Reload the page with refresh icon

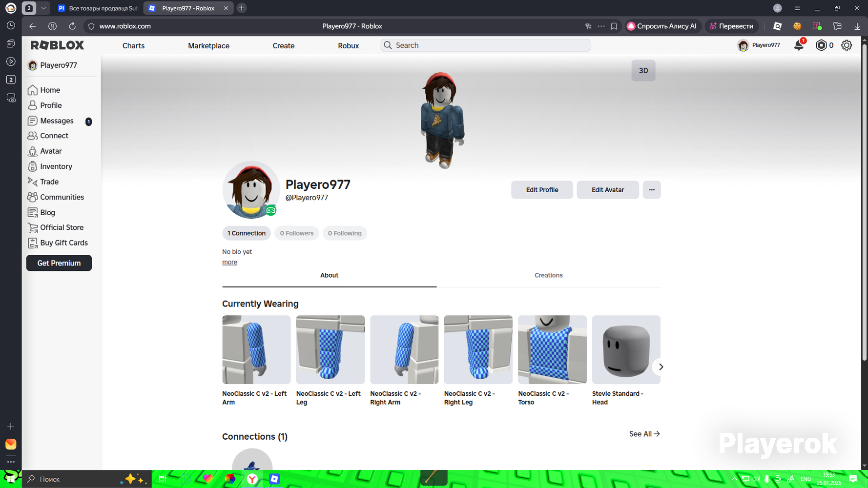(x=72, y=26)
